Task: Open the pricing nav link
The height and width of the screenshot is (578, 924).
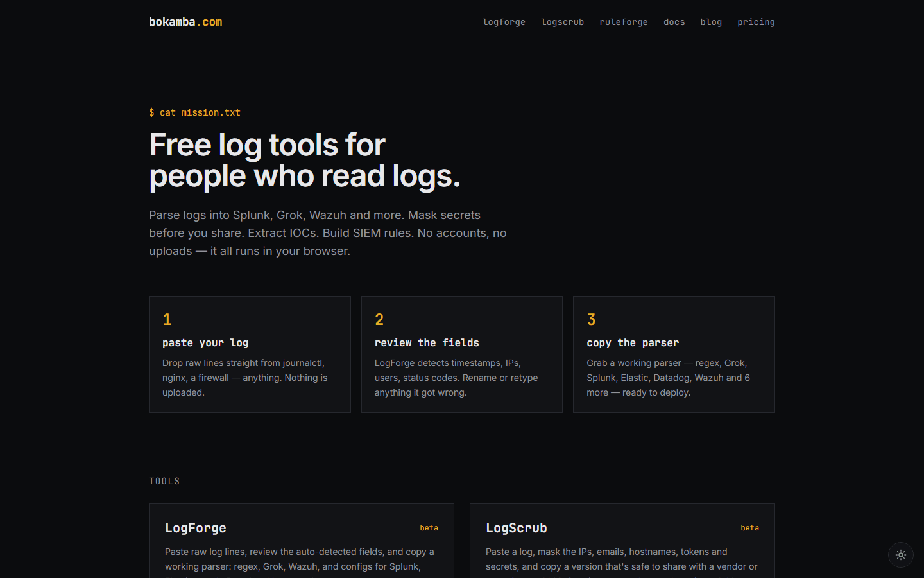Action: point(756,22)
